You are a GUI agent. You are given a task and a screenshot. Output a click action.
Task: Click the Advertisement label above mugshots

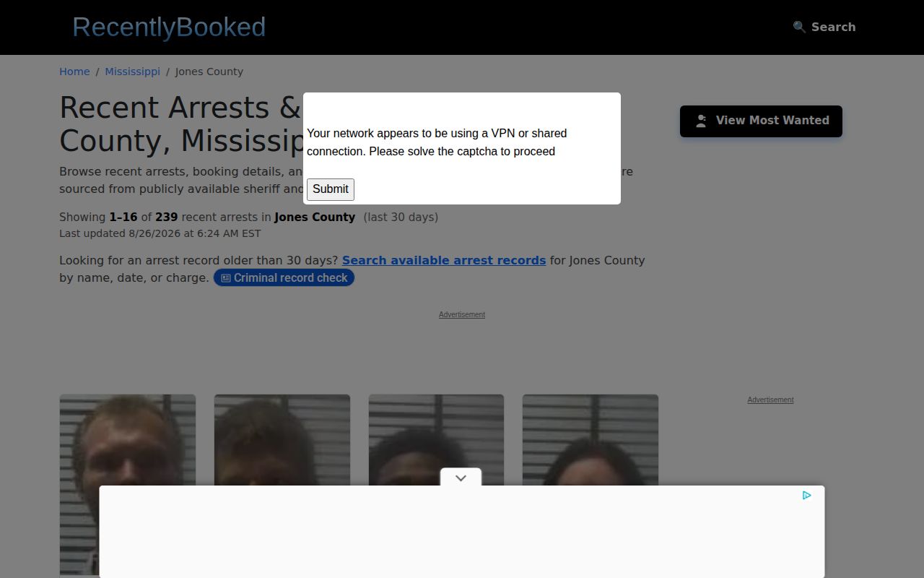pyautogui.click(x=462, y=314)
